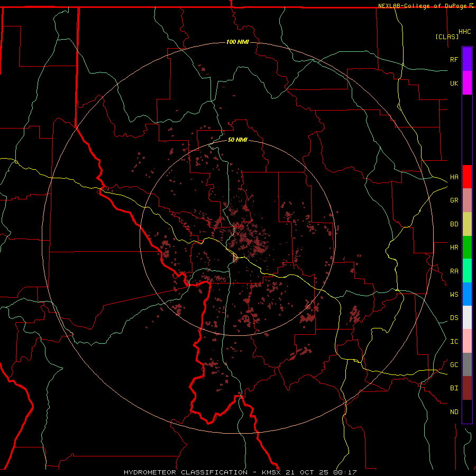Pick the brown BI legend swatch
Screen dimensions: 476x476
[467, 388]
